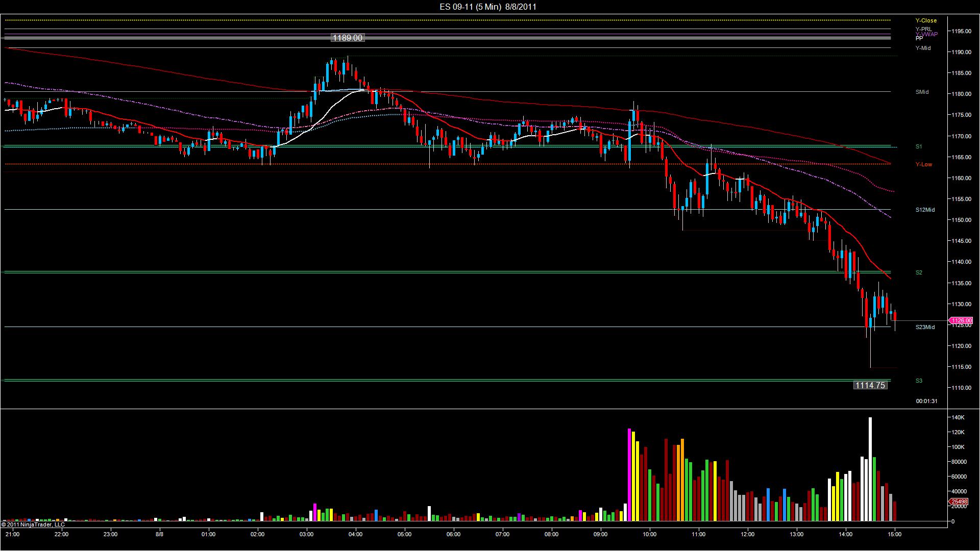Click the 04:00 time axis label
980x551 pixels.
[x=355, y=534]
